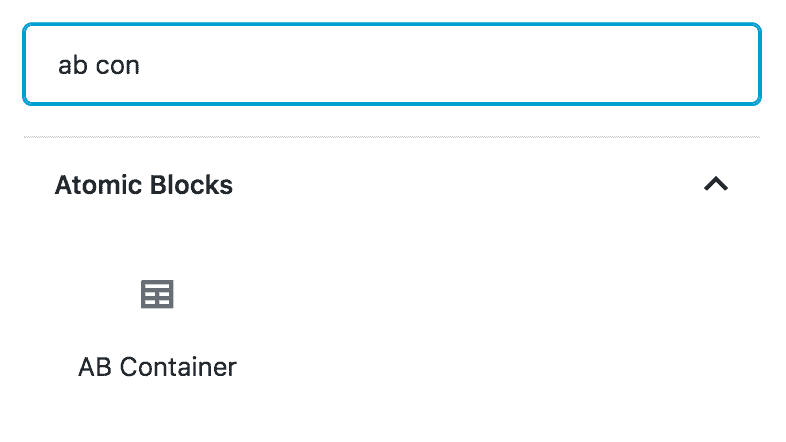This screenshot has height=442, width=786.
Task: Pick the gray grid icon above AB Container
Action: [157, 294]
